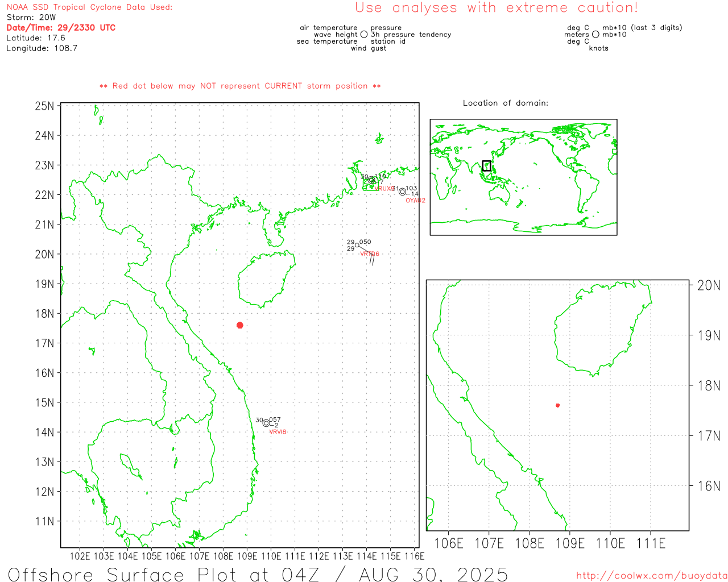Click the 'Storm: 20W' text
The height and width of the screenshot is (582, 728).
click(31, 18)
